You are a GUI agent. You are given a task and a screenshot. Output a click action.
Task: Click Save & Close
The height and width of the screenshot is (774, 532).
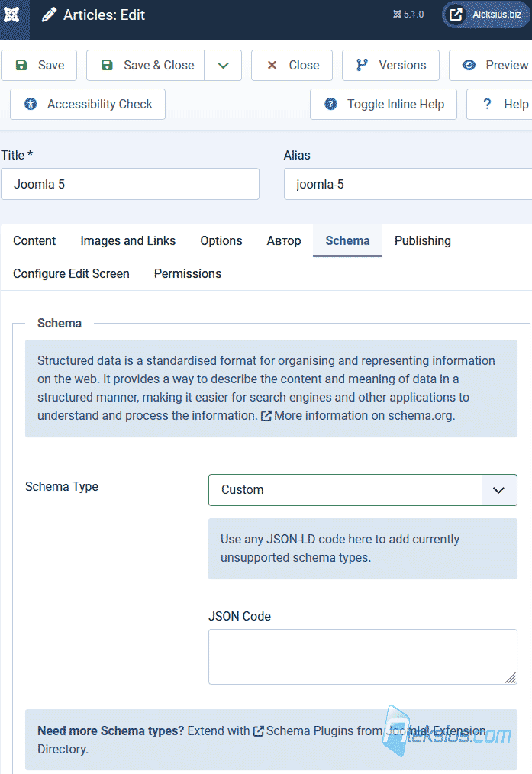pos(146,65)
